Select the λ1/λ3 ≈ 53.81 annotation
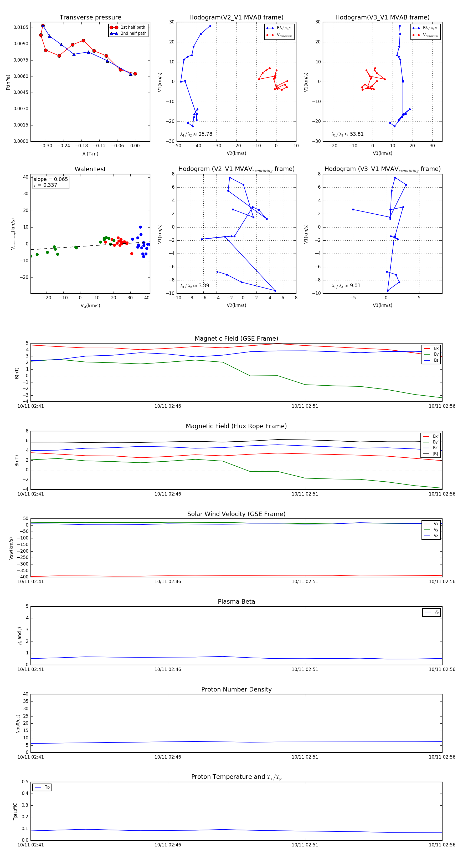473x868 pixels. (x=347, y=134)
